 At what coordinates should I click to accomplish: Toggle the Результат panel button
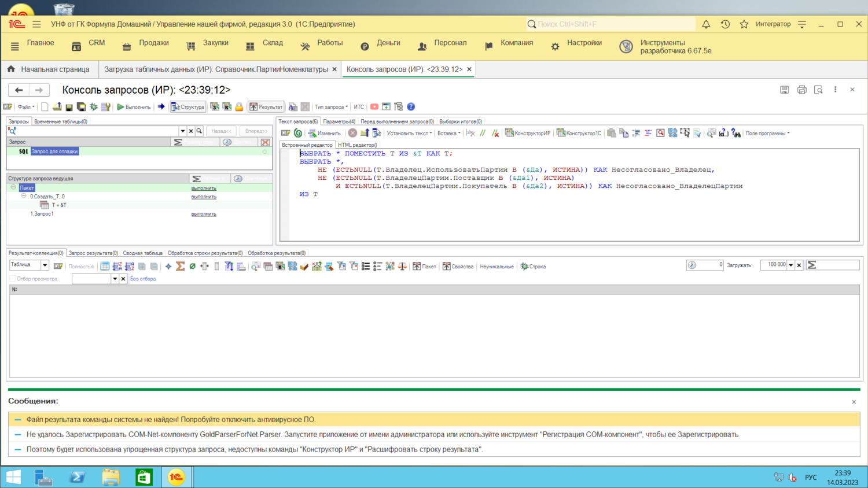coord(266,107)
